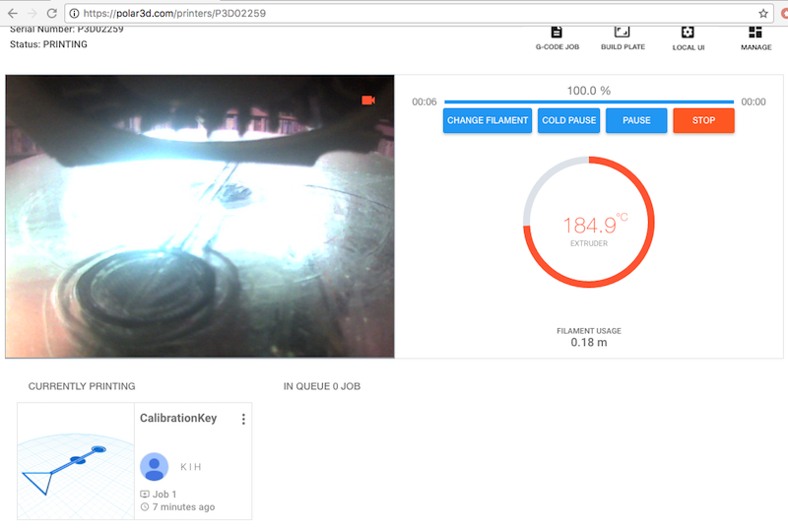This screenshot has width=788, height=532.
Task: Click the Job 1 monitor icon
Action: pos(145,495)
